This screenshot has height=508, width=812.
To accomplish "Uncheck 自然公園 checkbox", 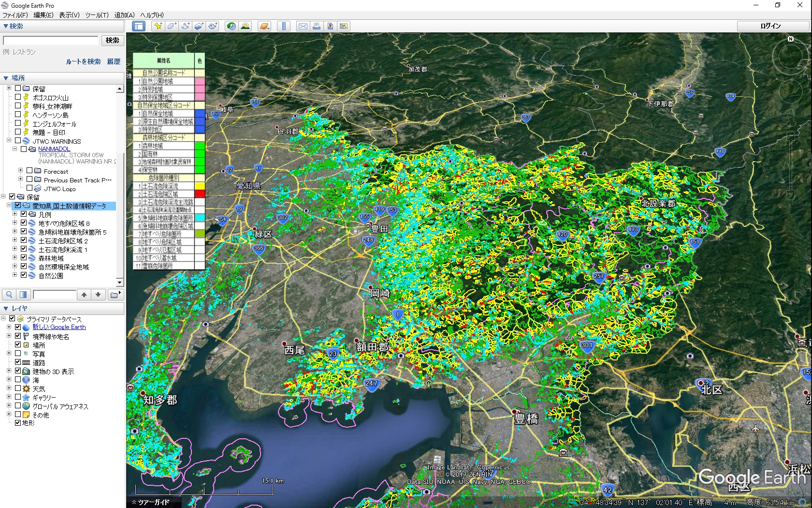I will pyautogui.click(x=23, y=275).
